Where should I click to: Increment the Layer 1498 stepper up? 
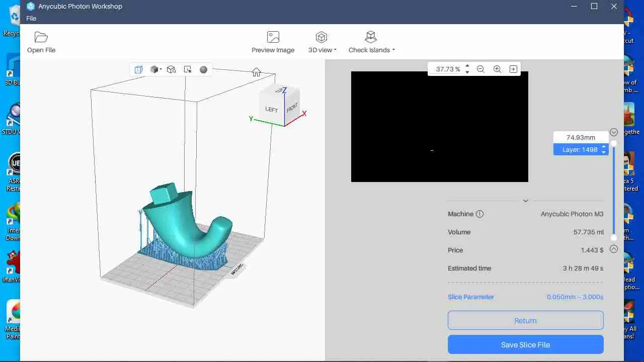coord(604,147)
